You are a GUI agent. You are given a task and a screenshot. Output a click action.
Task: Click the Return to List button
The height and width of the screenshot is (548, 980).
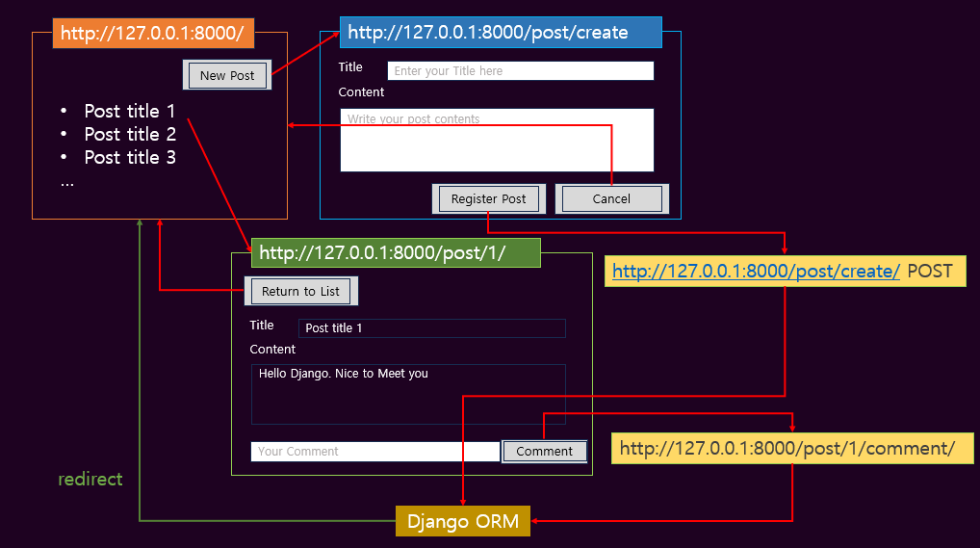(300, 291)
